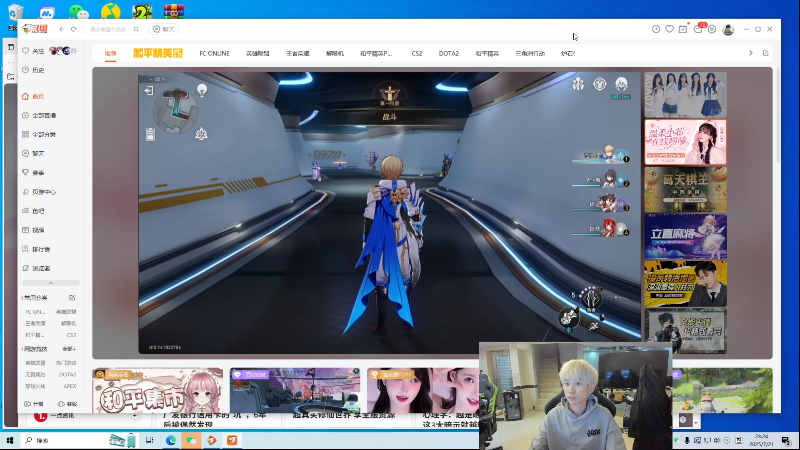Open the yellow thumbnail with suited man
The height and width of the screenshot is (450, 800).
click(x=685, y=284)
